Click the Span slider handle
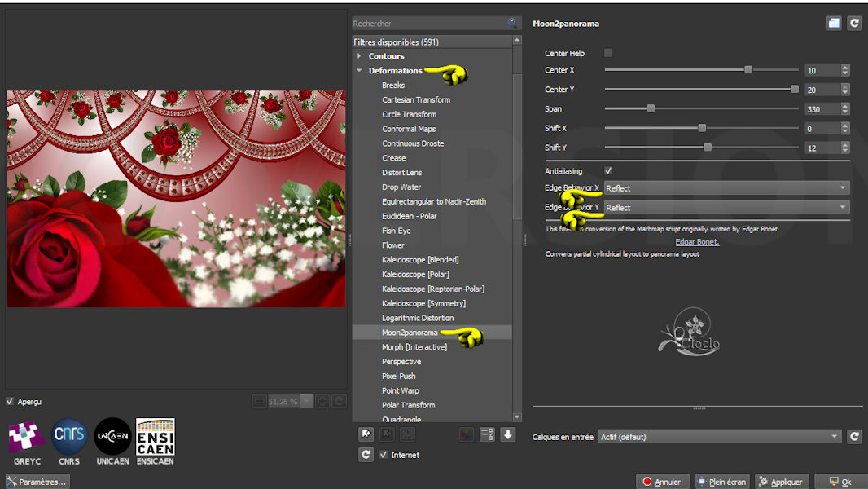 coord(651,108)
